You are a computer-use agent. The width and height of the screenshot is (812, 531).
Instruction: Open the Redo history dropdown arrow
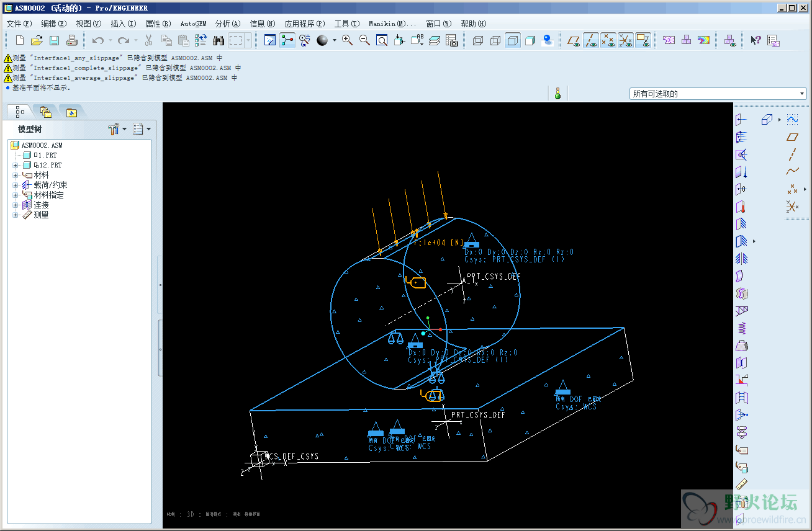[x=135, y=40]
